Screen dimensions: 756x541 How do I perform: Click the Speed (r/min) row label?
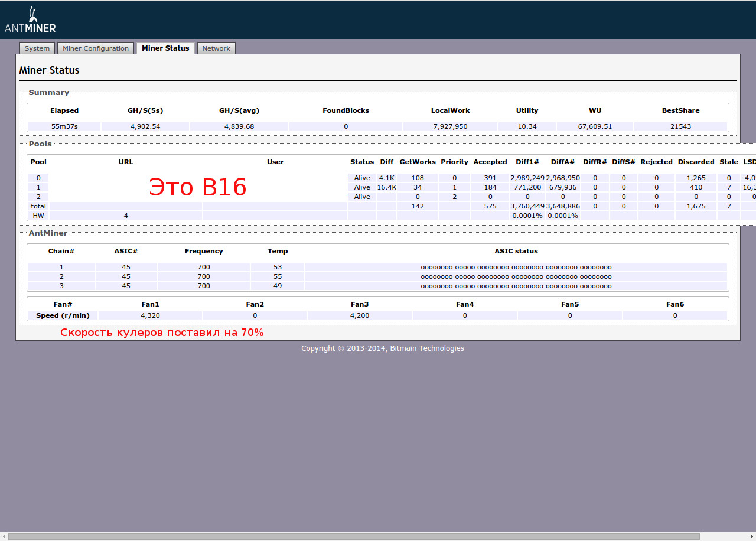[63, 315]
